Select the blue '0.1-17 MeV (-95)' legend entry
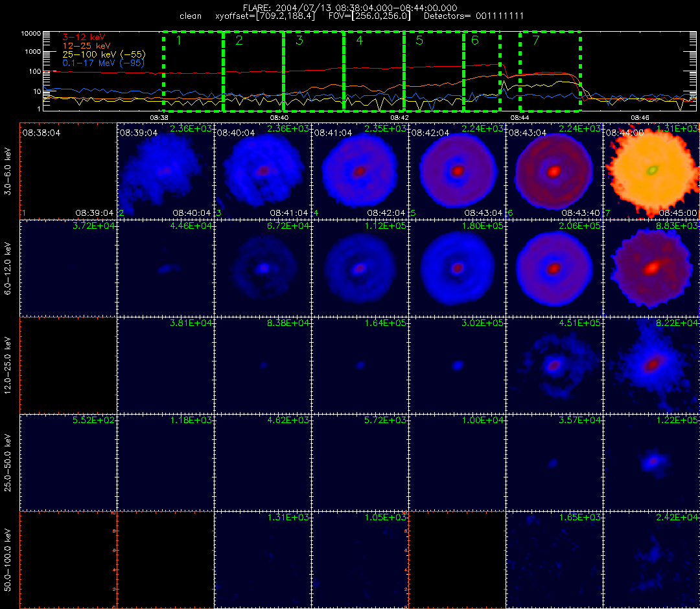This screenshot has width=700, height=609. point(104,63)
